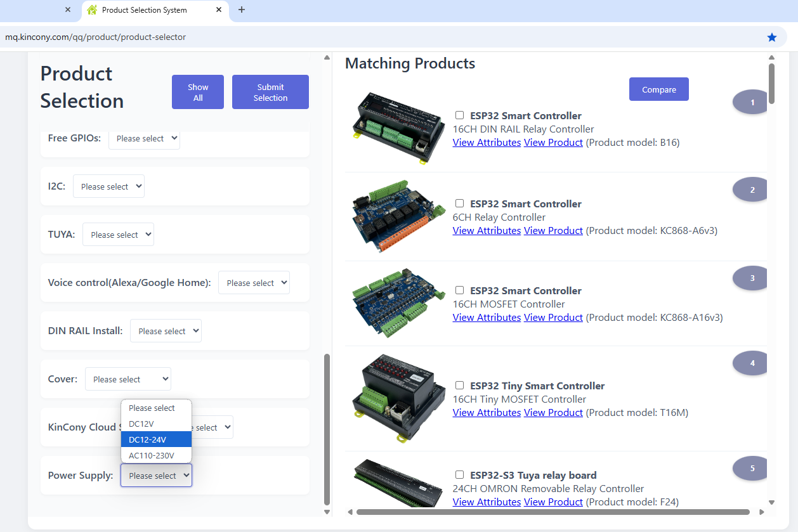Image resolution: width=798 pixels, height=532 pixels.
Task: Open the DIN RAIL Install dropdown
Action: 166,331
